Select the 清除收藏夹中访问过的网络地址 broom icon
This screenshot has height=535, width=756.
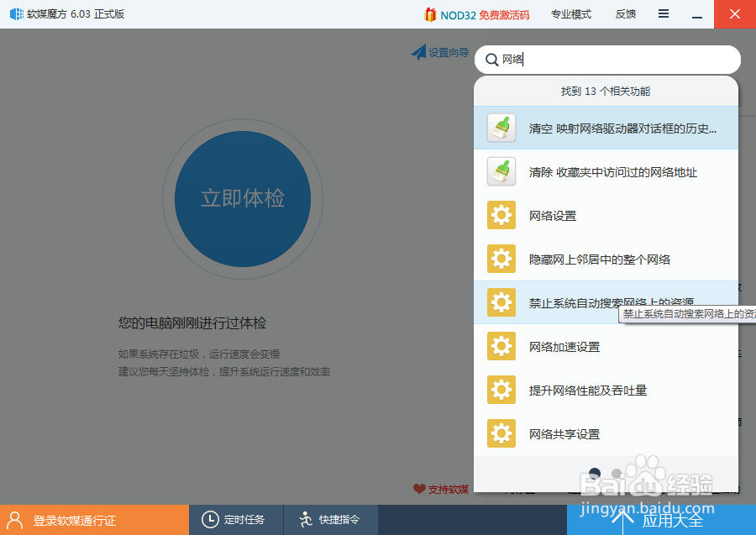(x=501, y=171)
